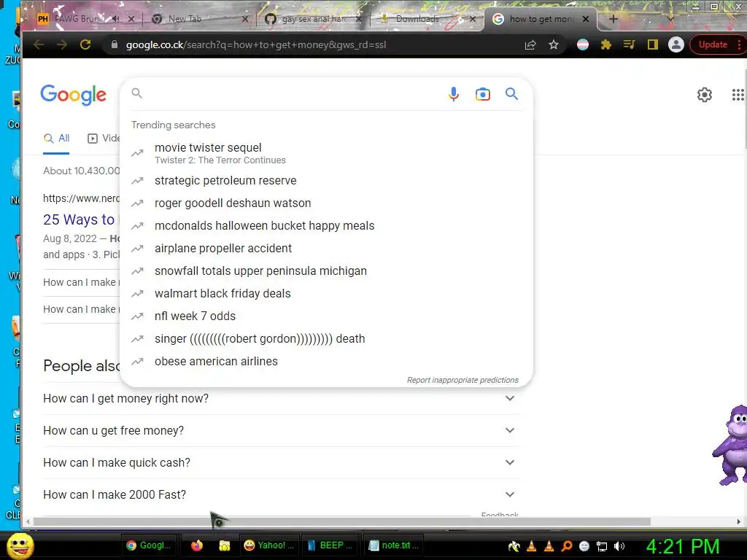Screen dimensions: 747x560
Task: Open media controls icon in toolbar
Action: pos(630,44)
